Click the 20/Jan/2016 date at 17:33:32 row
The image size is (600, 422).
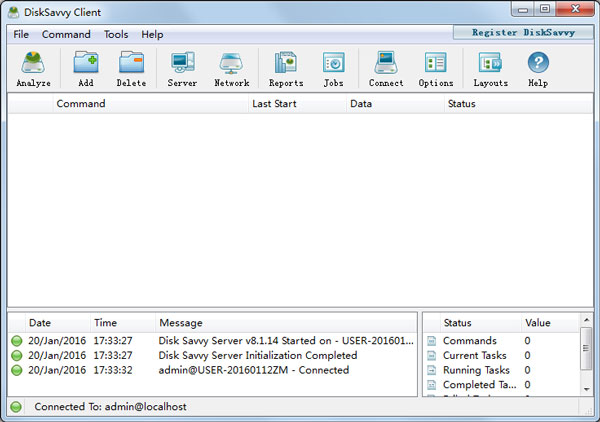point(57,370)
